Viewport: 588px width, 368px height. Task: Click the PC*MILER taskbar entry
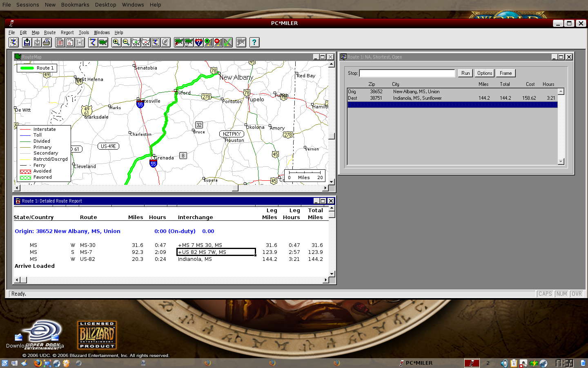416,363
